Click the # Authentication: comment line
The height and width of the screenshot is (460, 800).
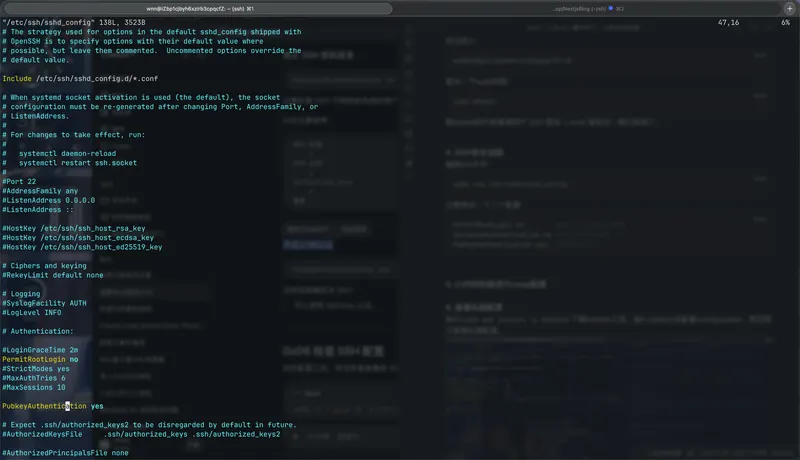[38, 331]
